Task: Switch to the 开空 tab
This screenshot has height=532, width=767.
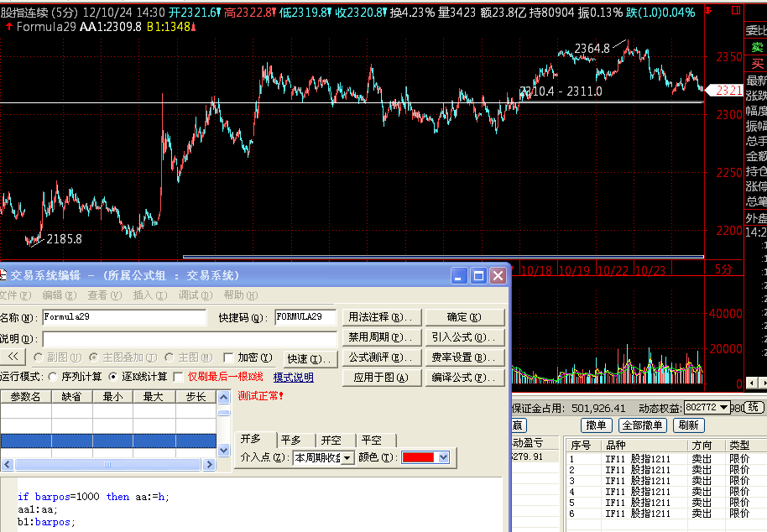Action: tap(336, 440)
